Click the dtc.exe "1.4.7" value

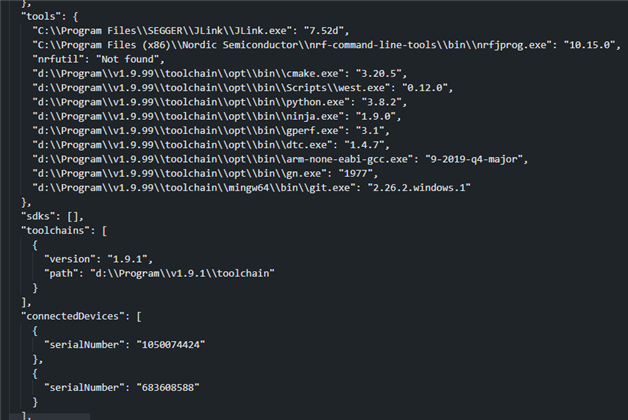[x=364, y=145]
